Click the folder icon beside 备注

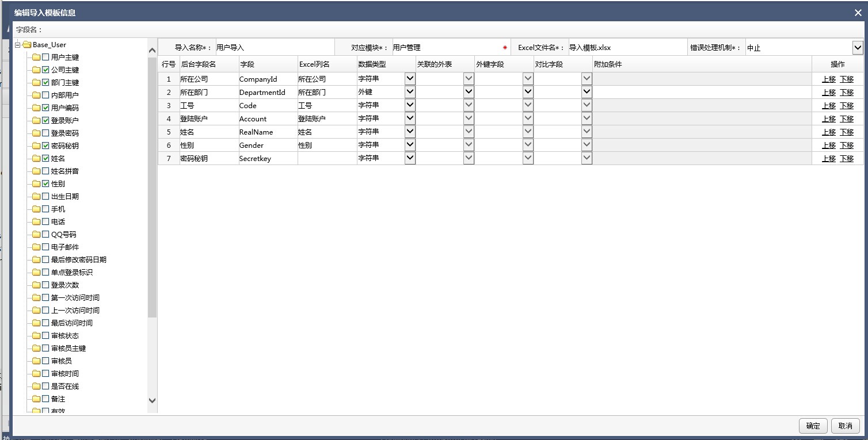(36, 399)
